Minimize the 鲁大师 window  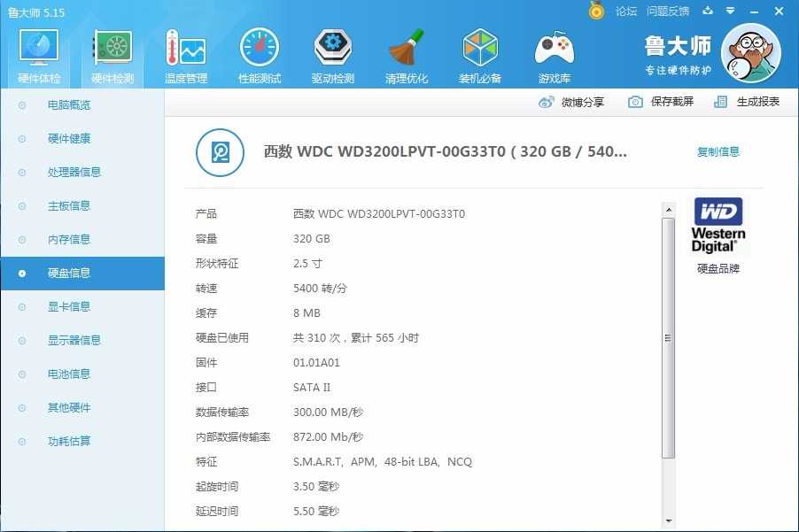[755, 12]
